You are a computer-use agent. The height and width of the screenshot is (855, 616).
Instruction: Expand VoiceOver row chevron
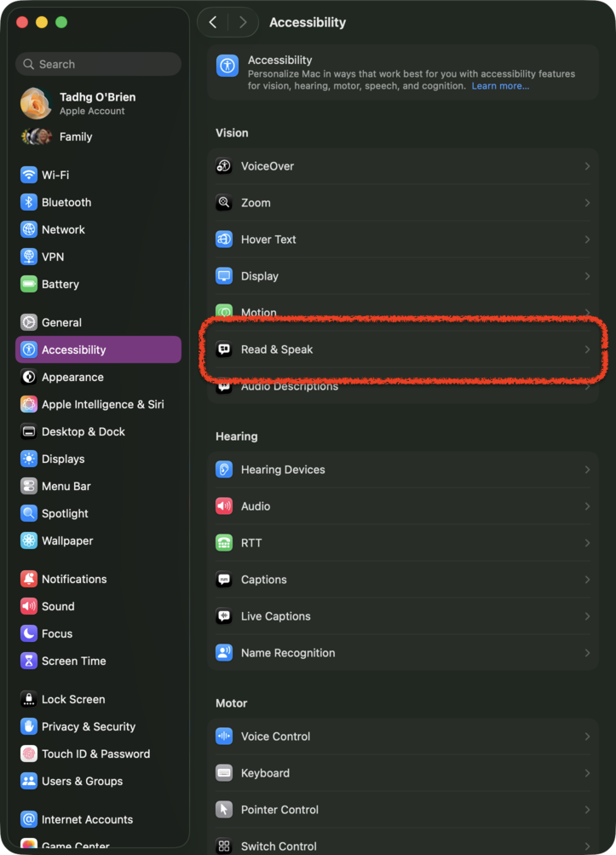[587, 165]
